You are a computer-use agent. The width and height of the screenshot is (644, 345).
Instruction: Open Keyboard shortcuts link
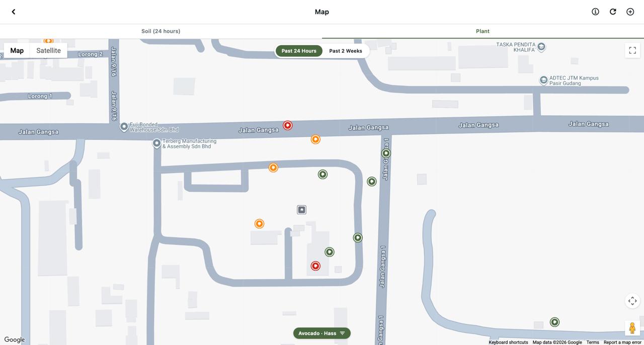point(508,342)
